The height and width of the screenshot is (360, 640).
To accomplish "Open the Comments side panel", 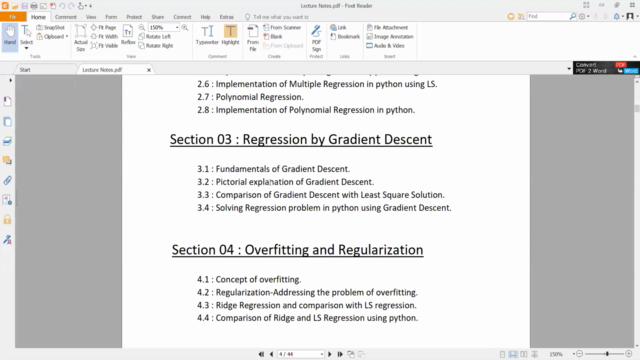I will (x=7, y=160).
